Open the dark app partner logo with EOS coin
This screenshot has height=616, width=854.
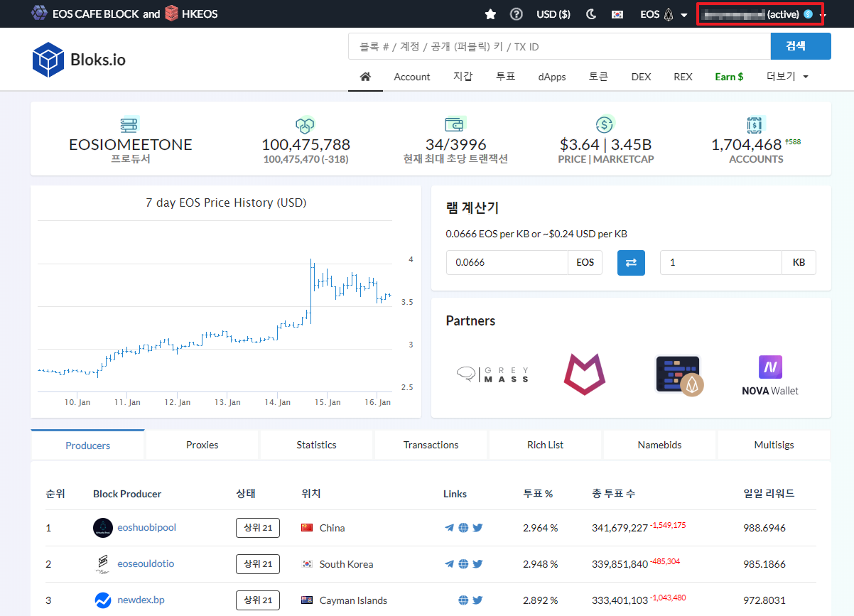click(x=679, y=375)
